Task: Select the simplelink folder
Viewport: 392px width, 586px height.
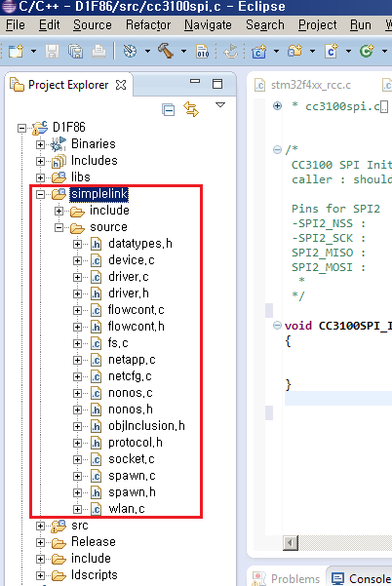Action: click(x=99, y=194)
